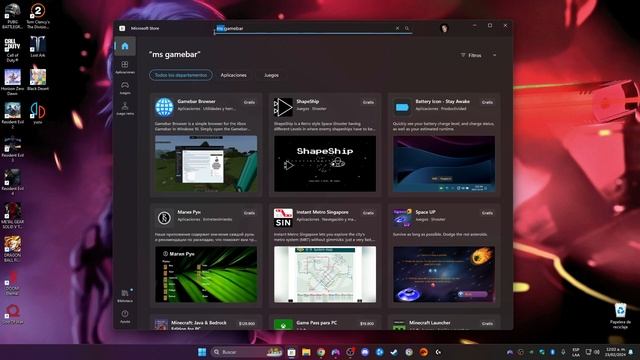
Task: Open Google Chrome from the taskbar
Action: [321, 352]
